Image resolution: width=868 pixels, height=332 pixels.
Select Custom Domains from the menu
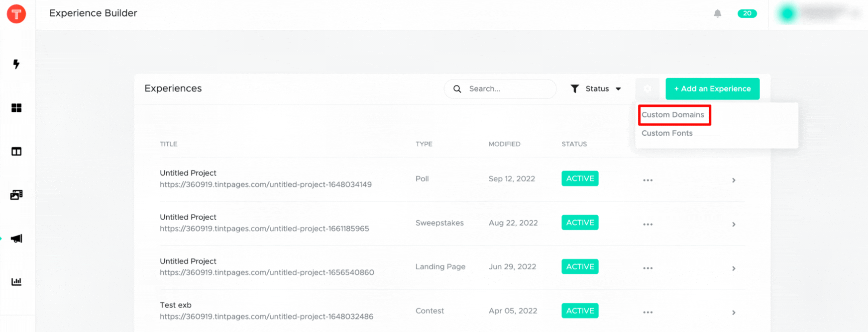point(673,115)
